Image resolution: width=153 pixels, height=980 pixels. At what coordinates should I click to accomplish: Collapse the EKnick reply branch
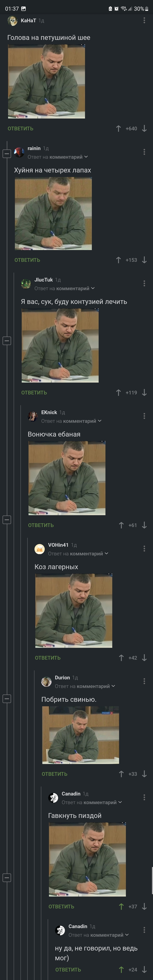7,520
